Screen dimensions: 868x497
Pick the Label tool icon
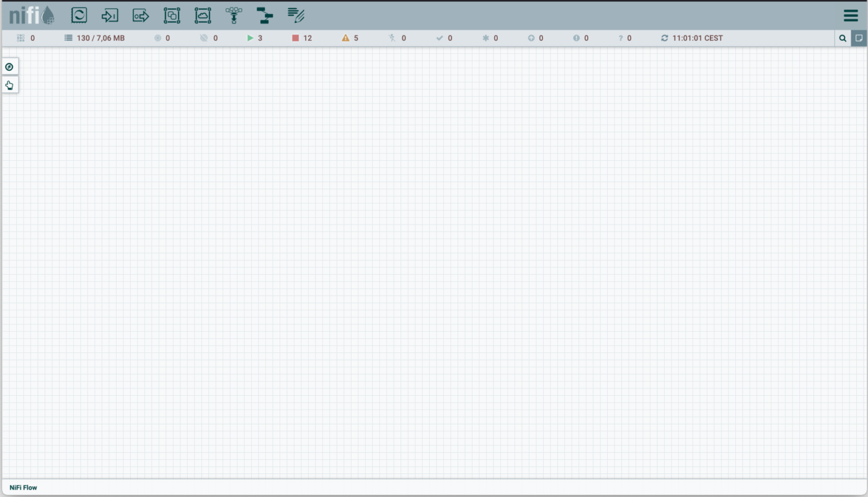pyautogui.click(x=296, y=16)
